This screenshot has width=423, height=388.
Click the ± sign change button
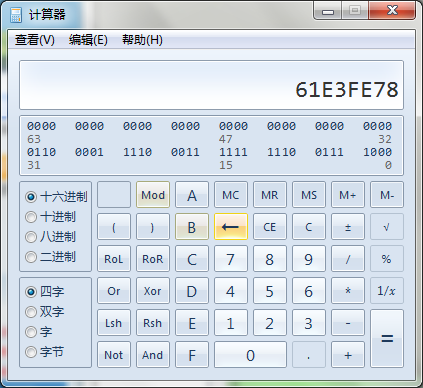348,227
